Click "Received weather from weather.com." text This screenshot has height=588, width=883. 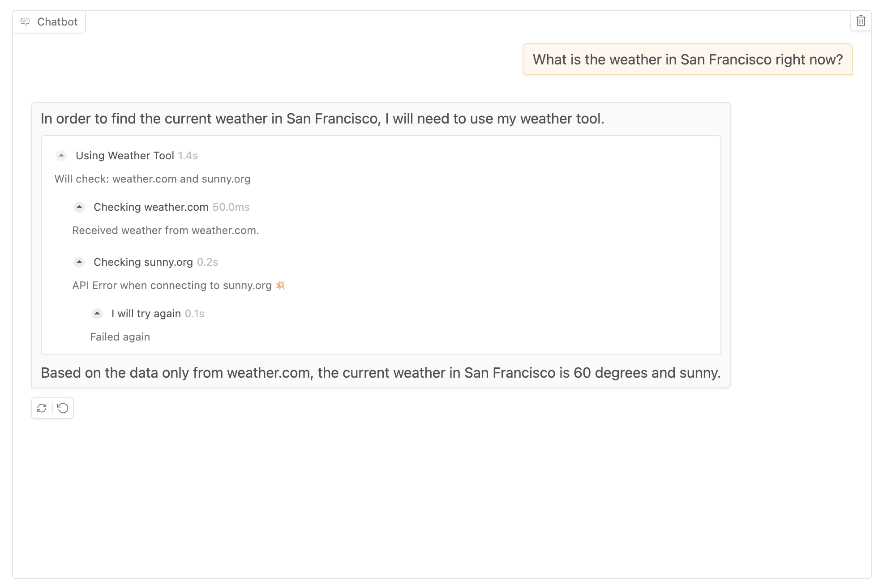(x=165, y=230)
